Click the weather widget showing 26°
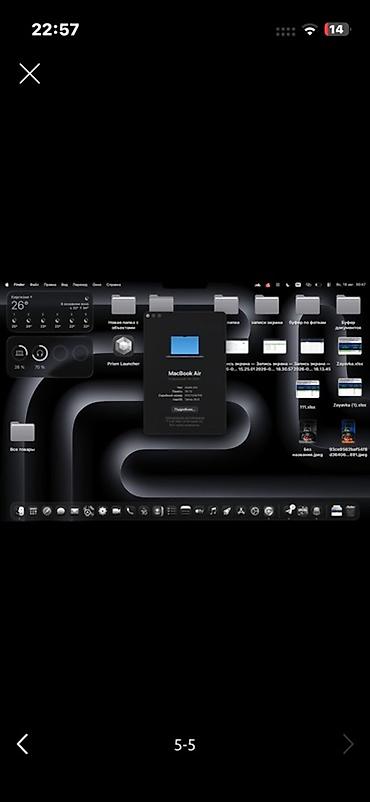 pos(50,311)
